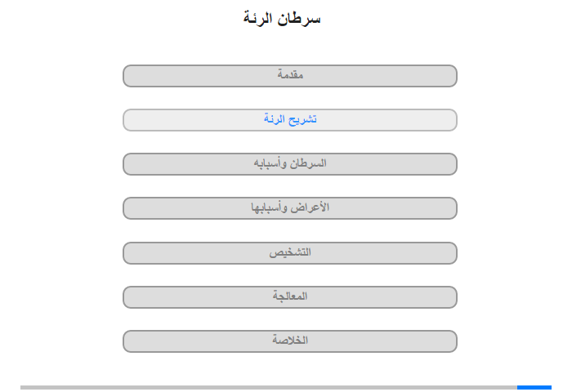This screenshot has height=392, width=572.
Task: Choose the lung anatomy chapter
Action: click(290, 120)
